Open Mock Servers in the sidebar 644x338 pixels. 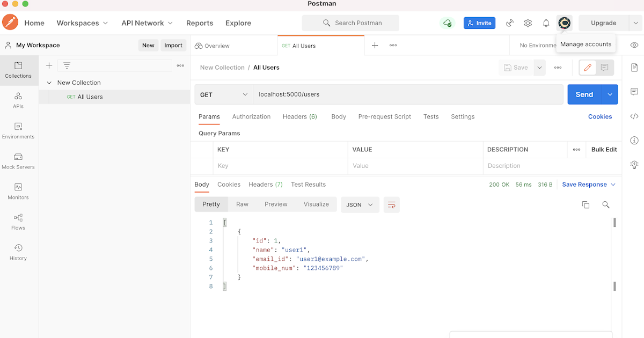tap(18, 161)
